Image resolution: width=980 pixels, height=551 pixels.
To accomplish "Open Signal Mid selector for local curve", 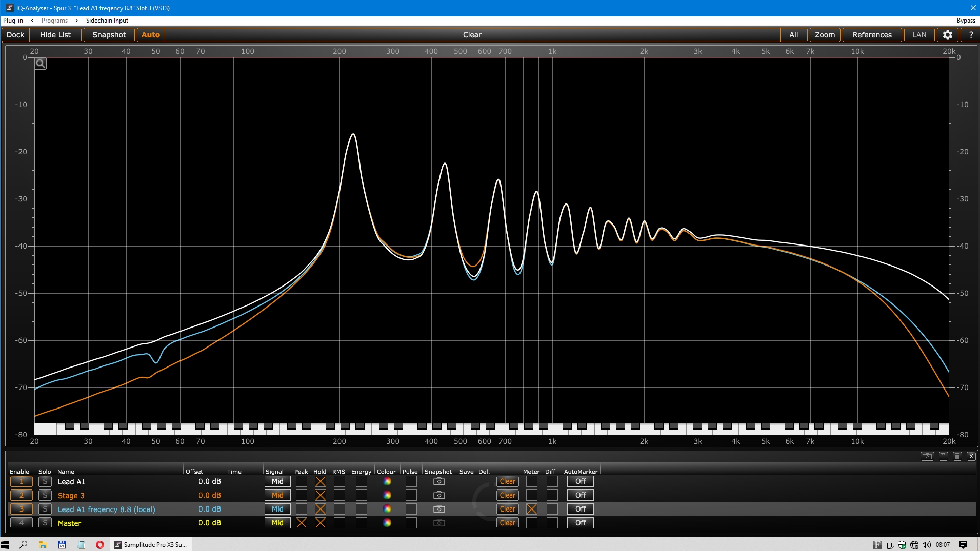I will [277, 509].
